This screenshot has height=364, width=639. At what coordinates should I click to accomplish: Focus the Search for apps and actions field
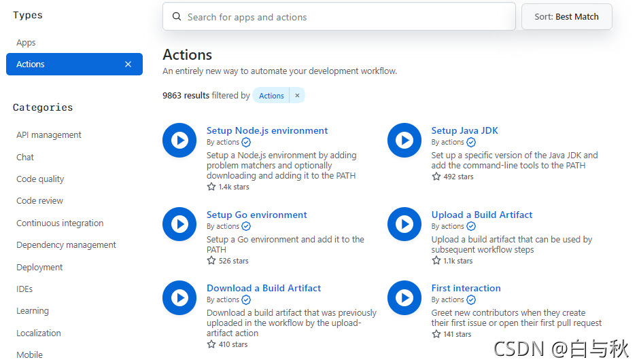340,17
